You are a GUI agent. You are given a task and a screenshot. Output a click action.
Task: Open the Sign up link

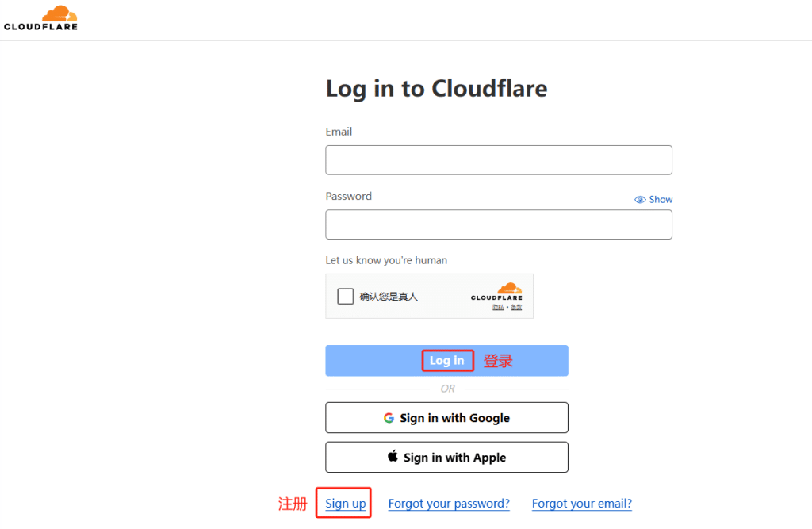click(x=346, y=504)
